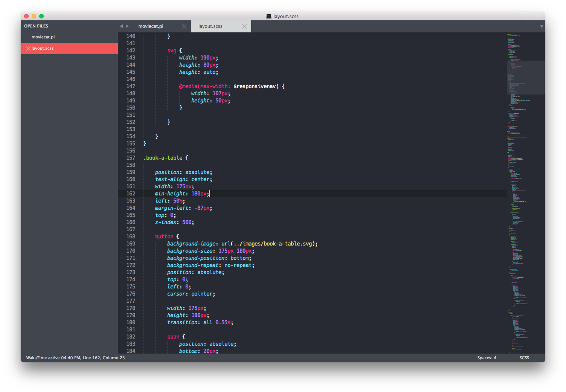Close the layout.scss tab
This screenshot has width=566, height=392.
pos(244,26)
